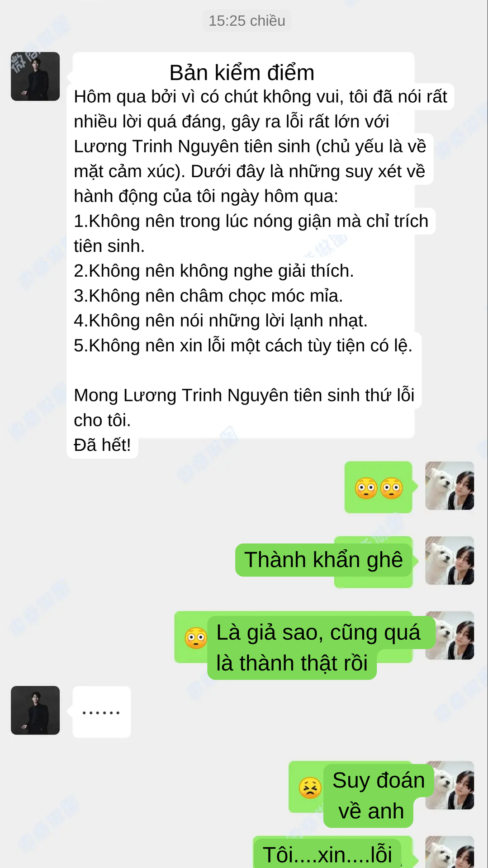This screenshot has height=868, width=488.
Task: Tap the dark avatar beside the dots message
Action: (35, 710)
